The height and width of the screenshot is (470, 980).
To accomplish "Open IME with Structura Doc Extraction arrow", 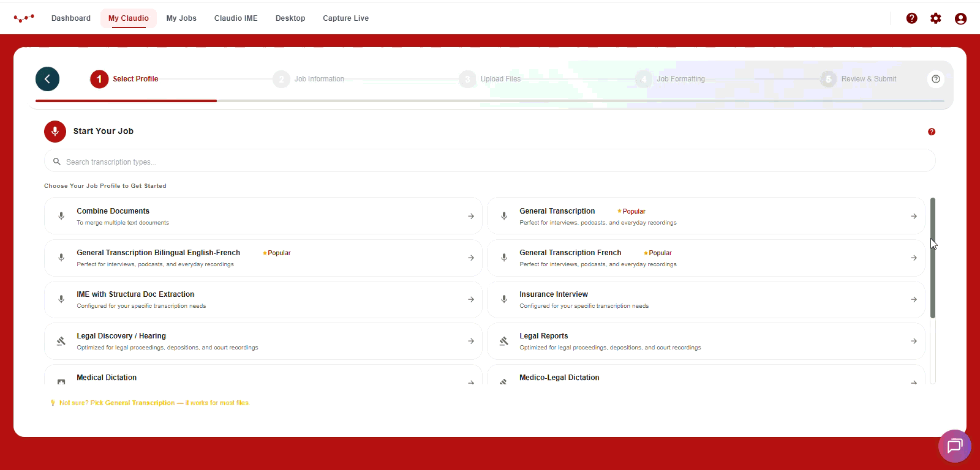I will (x=471, y=299).
